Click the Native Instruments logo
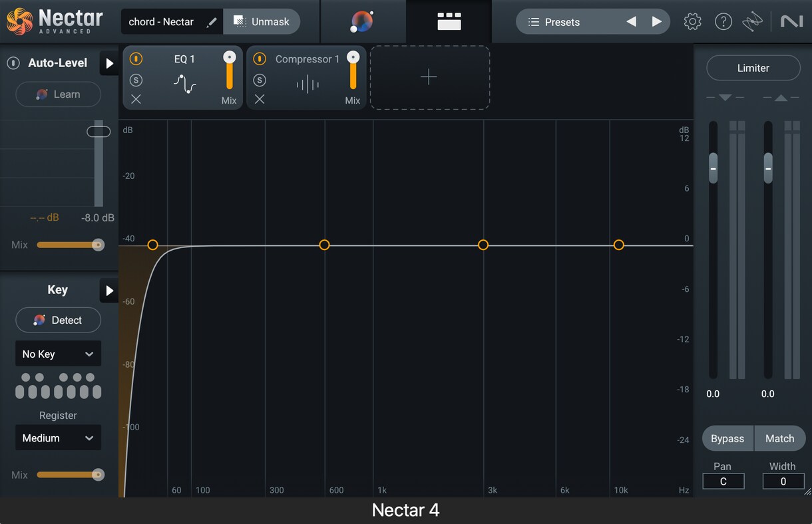812x524 pixels. (x=791, y=22)
